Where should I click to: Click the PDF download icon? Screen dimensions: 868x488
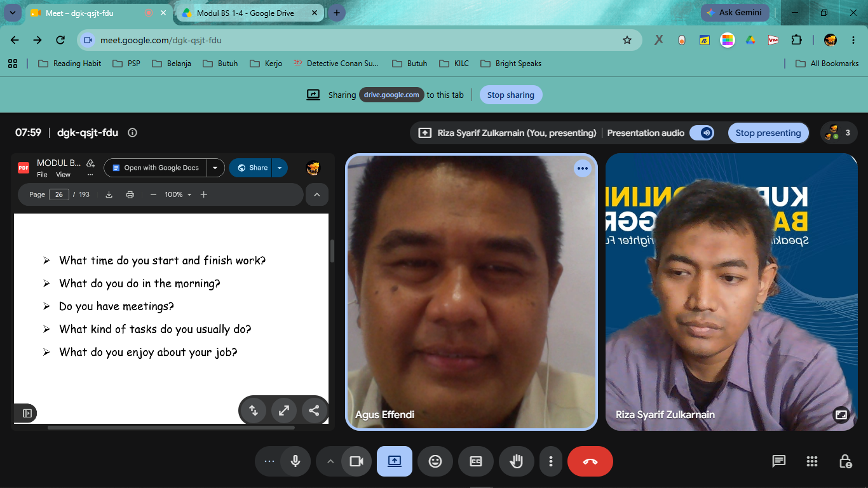[109, 194]
